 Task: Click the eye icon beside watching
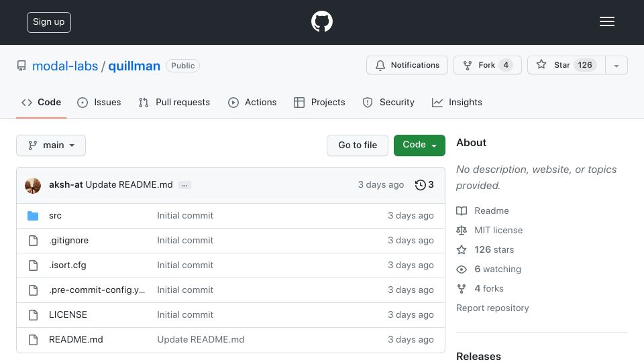click(462, 269)
